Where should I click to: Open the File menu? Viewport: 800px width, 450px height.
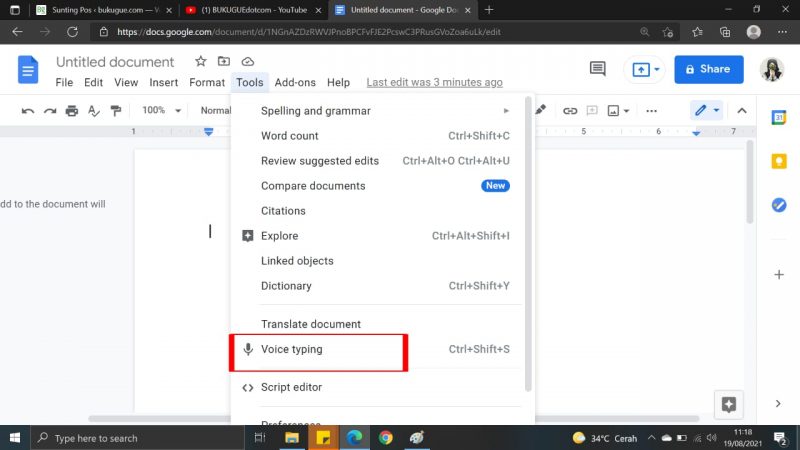click(x=64, y=82)
